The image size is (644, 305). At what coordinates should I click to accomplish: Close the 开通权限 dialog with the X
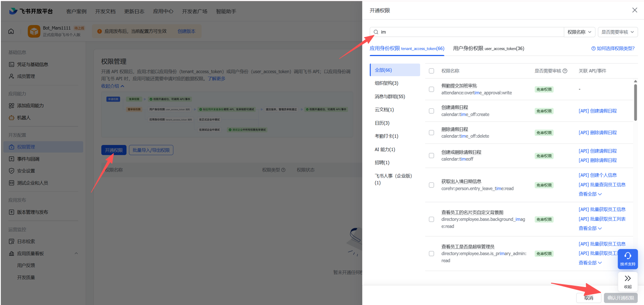point(634,10)
